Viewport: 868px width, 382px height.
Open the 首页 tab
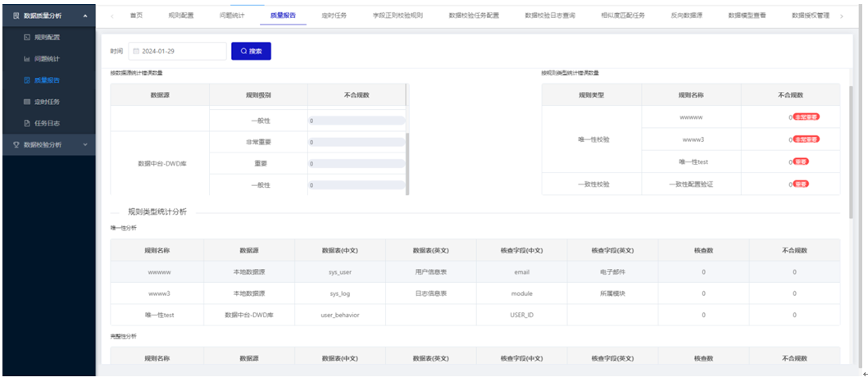coord(136,16)
